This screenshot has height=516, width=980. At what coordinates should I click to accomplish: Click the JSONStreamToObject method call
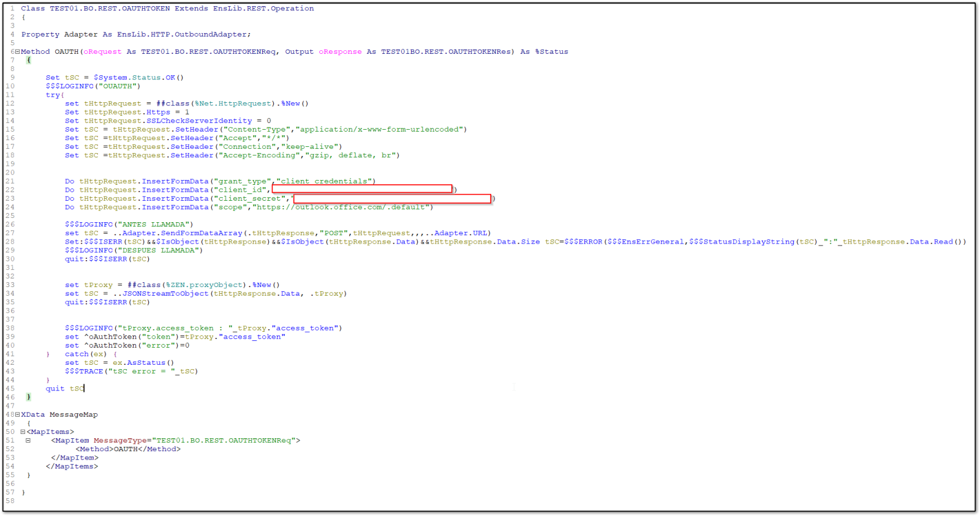(165, 294)
